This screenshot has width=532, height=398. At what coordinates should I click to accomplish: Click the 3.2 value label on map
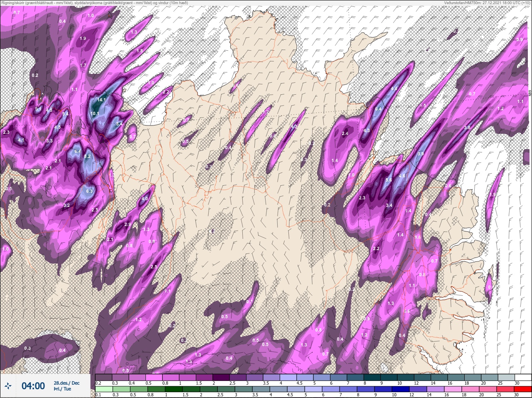66,205
